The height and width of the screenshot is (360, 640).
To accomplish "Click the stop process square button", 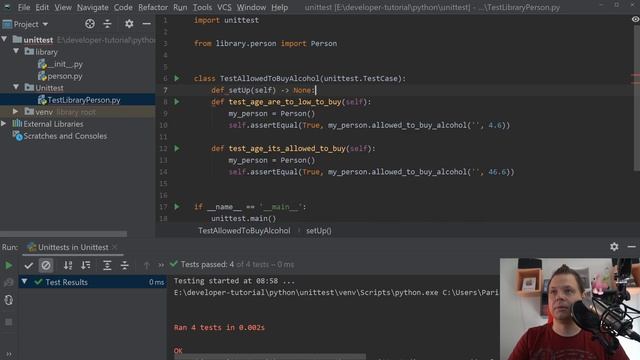I will [9, 322].
